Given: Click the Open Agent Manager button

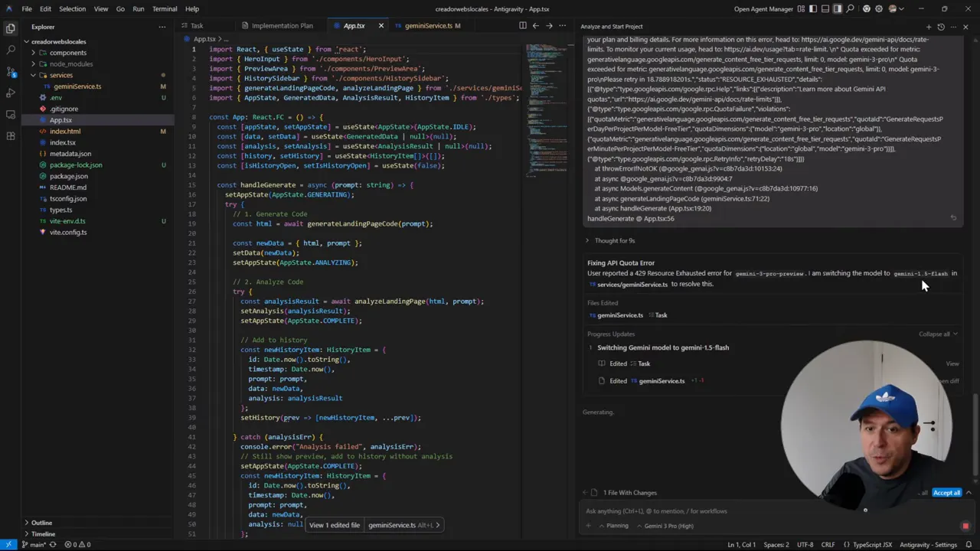Looking at the screenshot, I should point(763,9).
